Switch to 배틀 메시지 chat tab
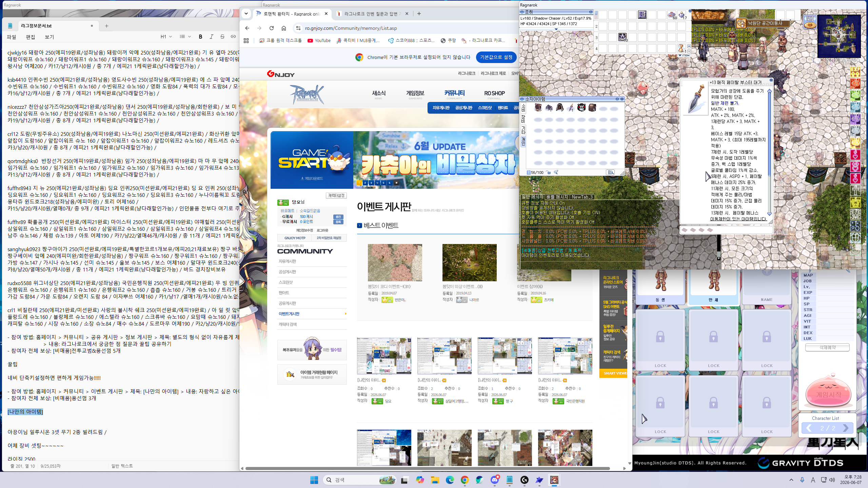 tap(557, 197)
